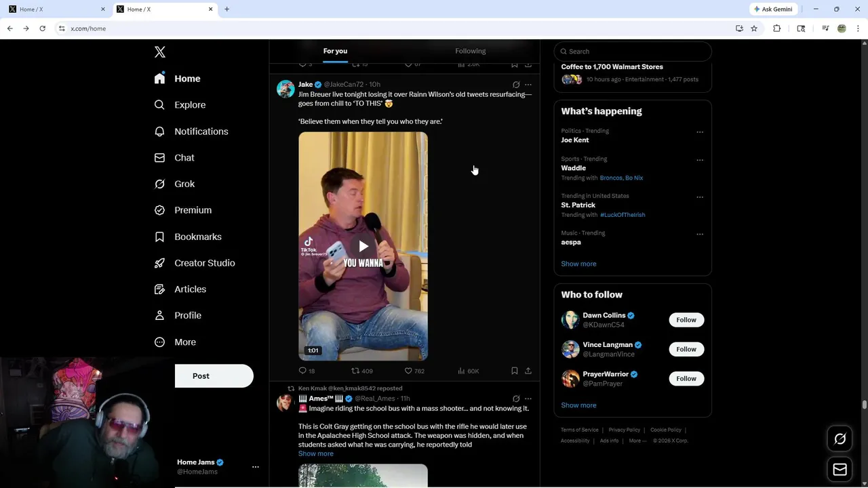Expand the More menu in sidebar

click(175, 342)
